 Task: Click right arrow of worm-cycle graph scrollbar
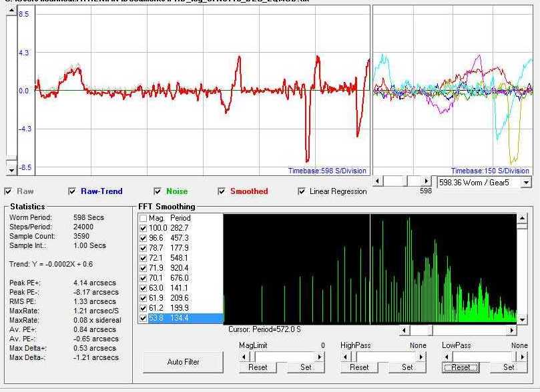[x=427, y=181]
